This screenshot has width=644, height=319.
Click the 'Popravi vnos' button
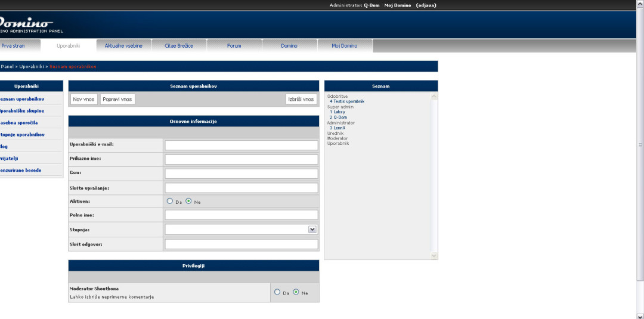click(x=117, y=100)
